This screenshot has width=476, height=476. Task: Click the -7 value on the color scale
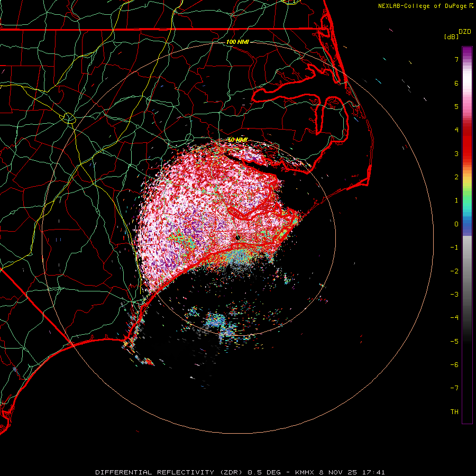click(454, 388)
